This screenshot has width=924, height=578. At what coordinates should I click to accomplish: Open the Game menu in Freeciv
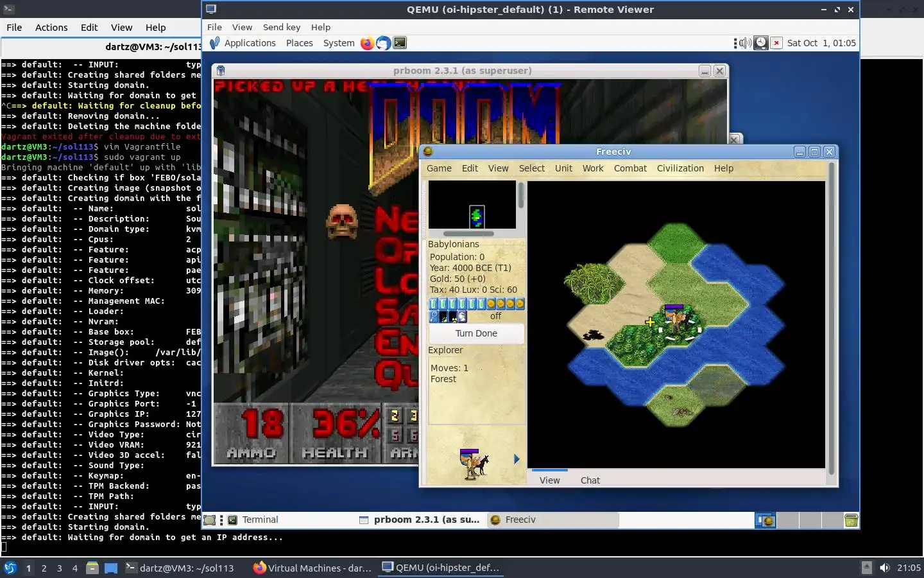tap(439, 168)
